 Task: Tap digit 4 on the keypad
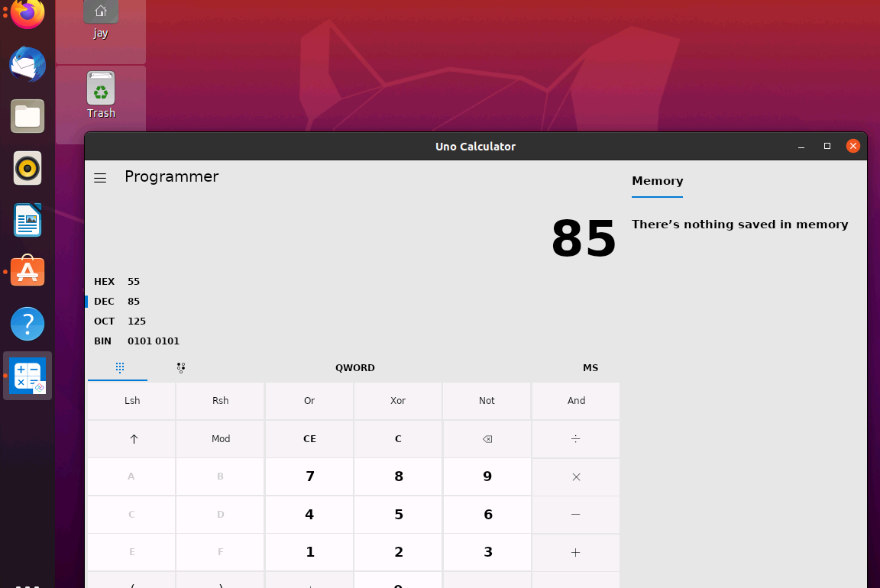point(309,515)
